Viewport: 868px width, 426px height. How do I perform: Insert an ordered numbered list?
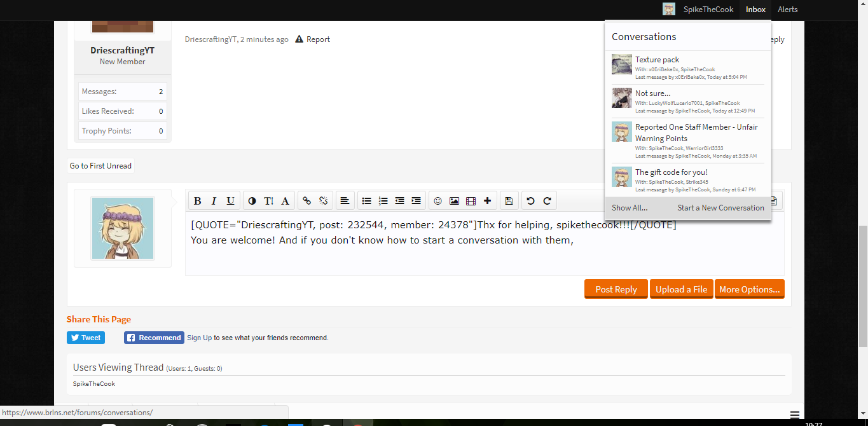(383, 201)
